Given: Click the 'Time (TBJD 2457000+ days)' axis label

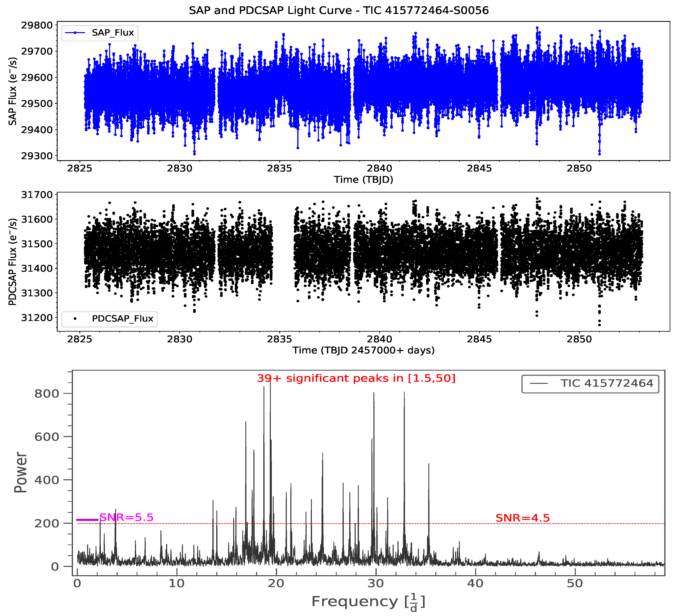Looking at the screenshot, I should 363,350.
